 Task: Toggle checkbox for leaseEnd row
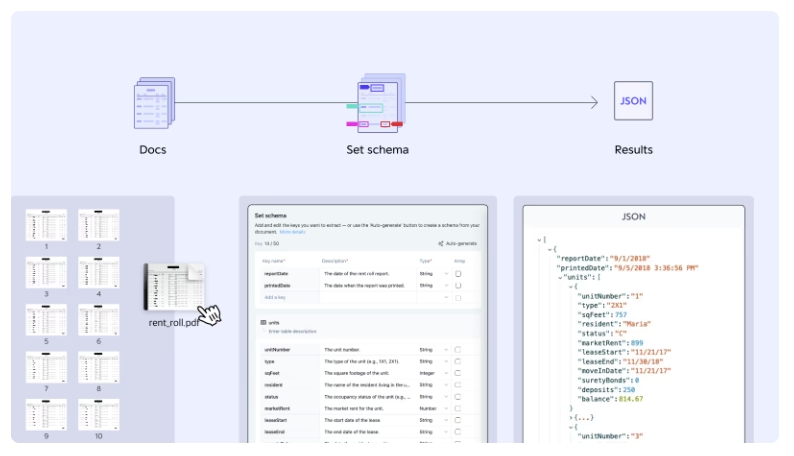pos(458,432)
